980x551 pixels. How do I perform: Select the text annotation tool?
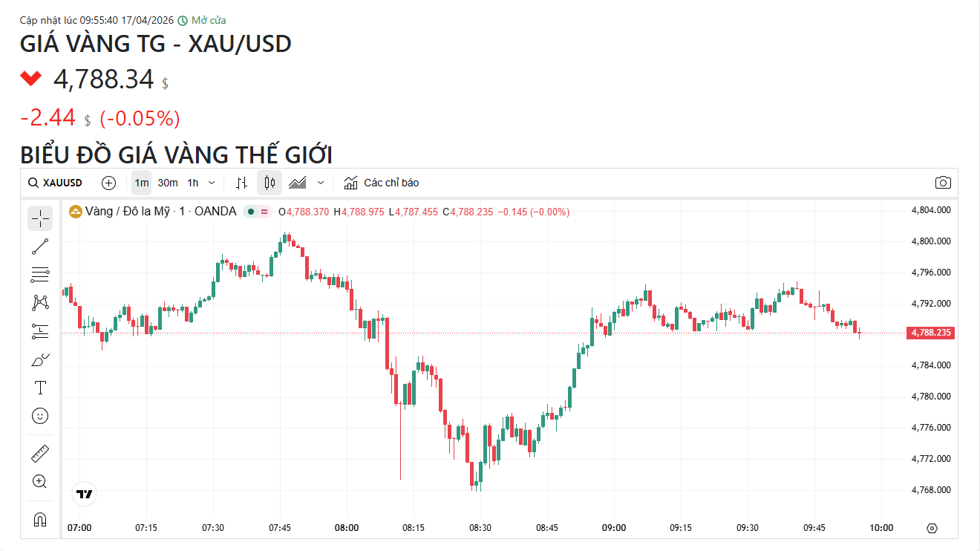coord(40,388)
